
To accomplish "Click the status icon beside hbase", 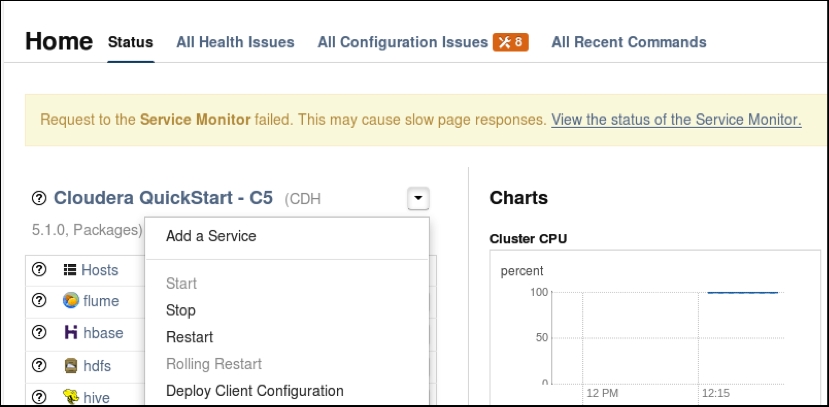I will coord(39,332).
